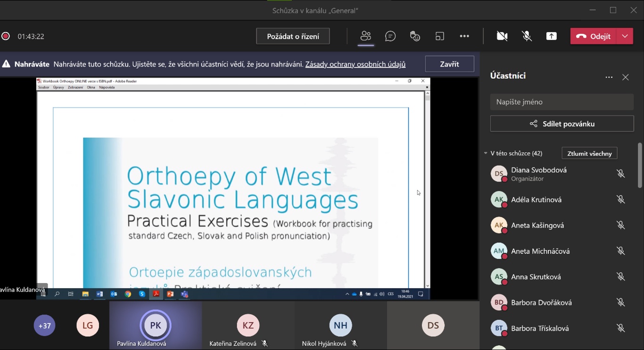
Task: Click the participants list scrollbar
Action: 640,165
